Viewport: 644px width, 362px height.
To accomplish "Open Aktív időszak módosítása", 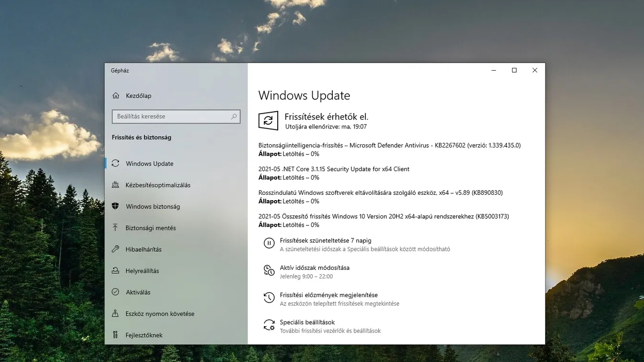I will tap(315, 268).
